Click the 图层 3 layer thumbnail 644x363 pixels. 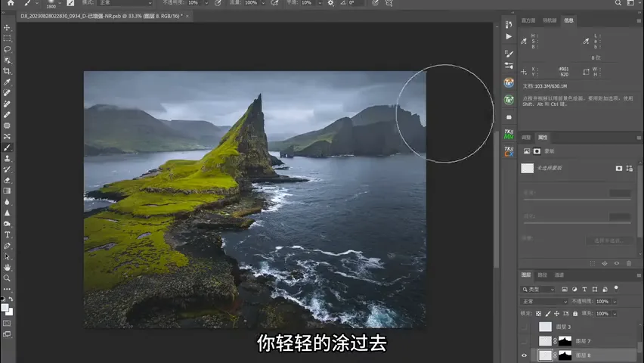click(x=545, y=327)
